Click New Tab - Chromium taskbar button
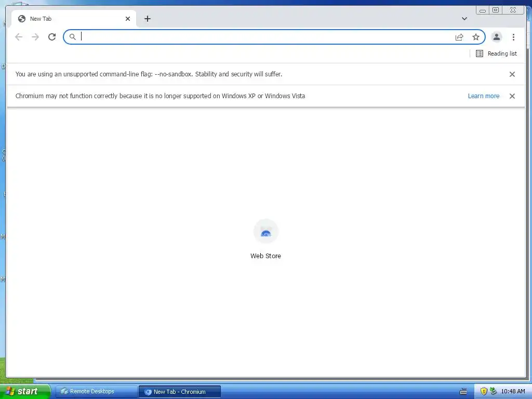 tap(180, 392)
